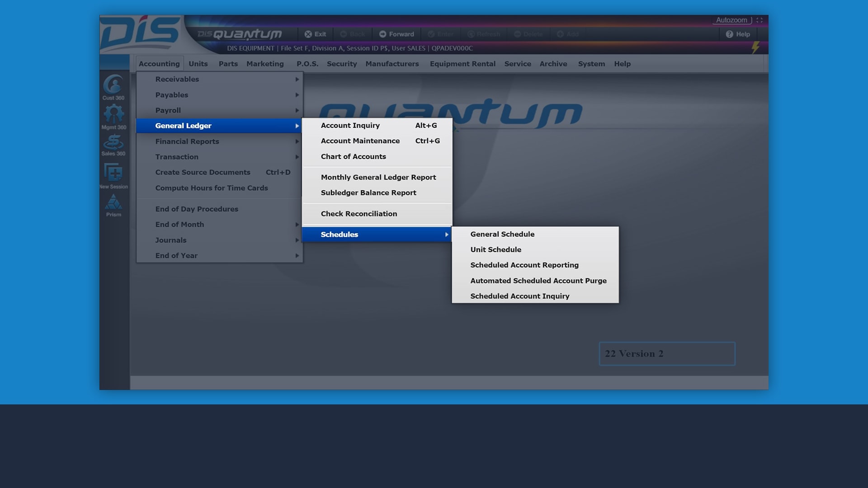This screenshot has height=488, width=868.
Task: Launch the Prism sidebar icon
Action: (113, 206)
